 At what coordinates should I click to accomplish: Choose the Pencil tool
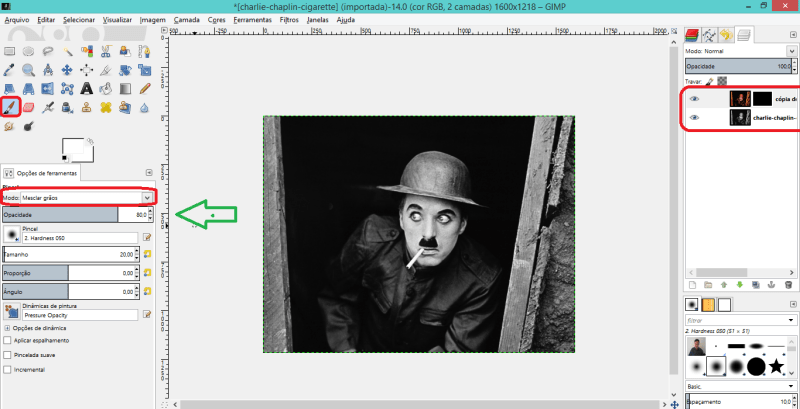point(145,88)
